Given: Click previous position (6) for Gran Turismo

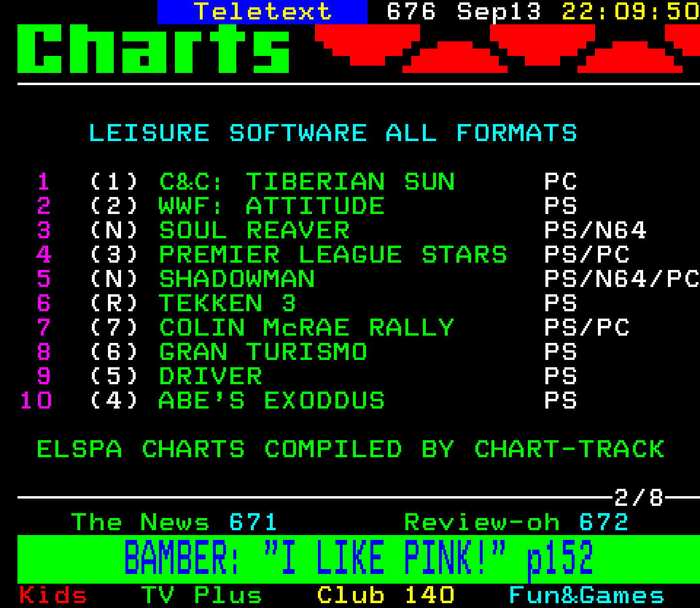Looking at the screenshot, I should (114, 352).
